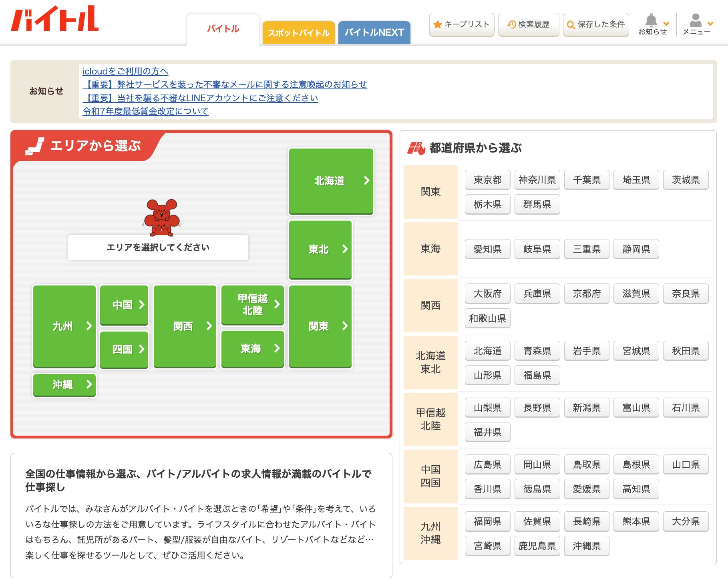Click the red mouse mascot image
The width and height of the screenshot is (728, 583).
[x=162, y=217]
